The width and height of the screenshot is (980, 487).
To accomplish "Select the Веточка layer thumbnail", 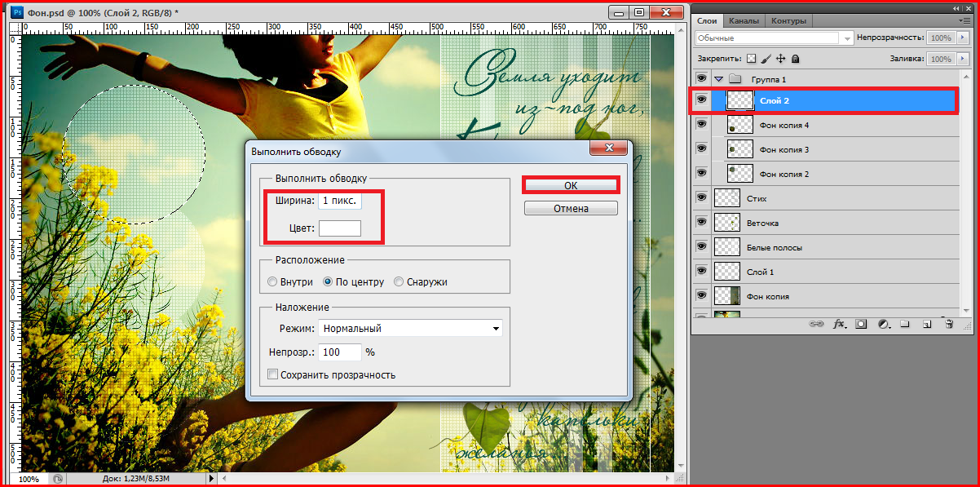I will (726, 223).
